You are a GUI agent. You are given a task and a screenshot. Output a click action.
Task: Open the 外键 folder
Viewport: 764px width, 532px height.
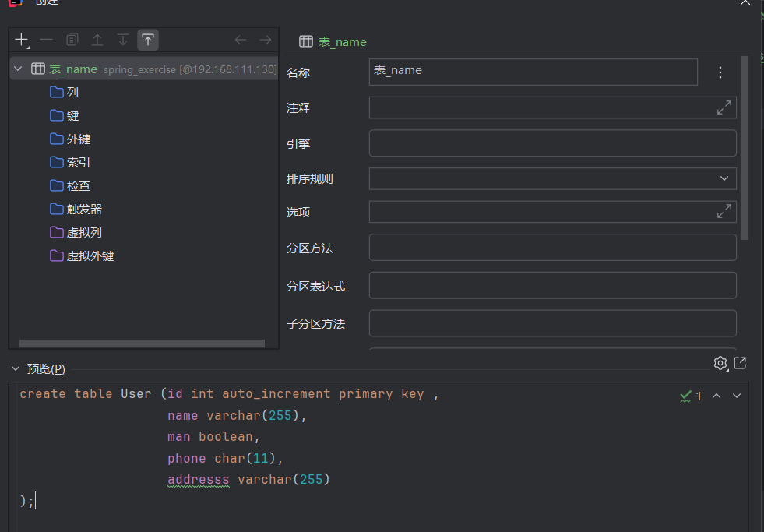70,139
